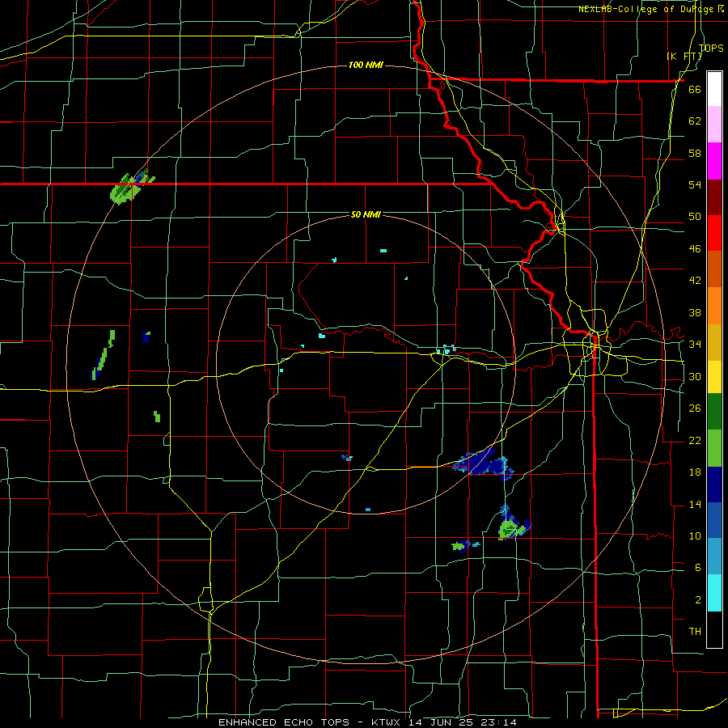This screenshot has width=728, height=728.
Task: Select the 50 NMI range ring label
Action: 366,214
